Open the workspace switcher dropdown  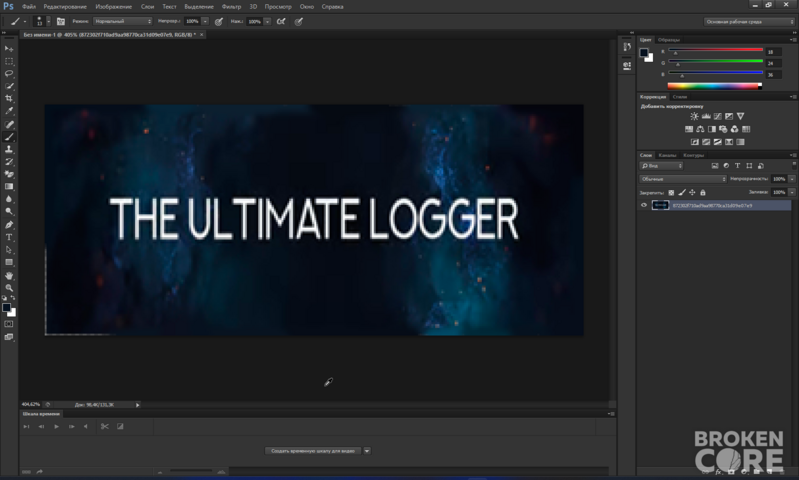pyautogui.click(x=749, y=21)
